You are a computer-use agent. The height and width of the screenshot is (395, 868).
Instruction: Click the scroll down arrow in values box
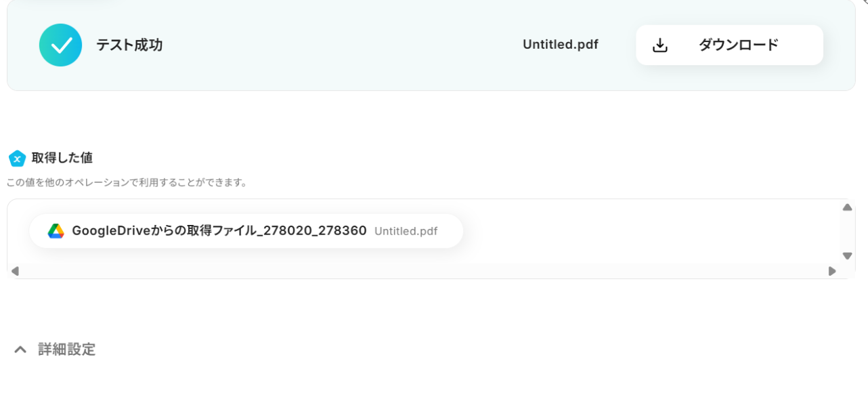(847, 255)
